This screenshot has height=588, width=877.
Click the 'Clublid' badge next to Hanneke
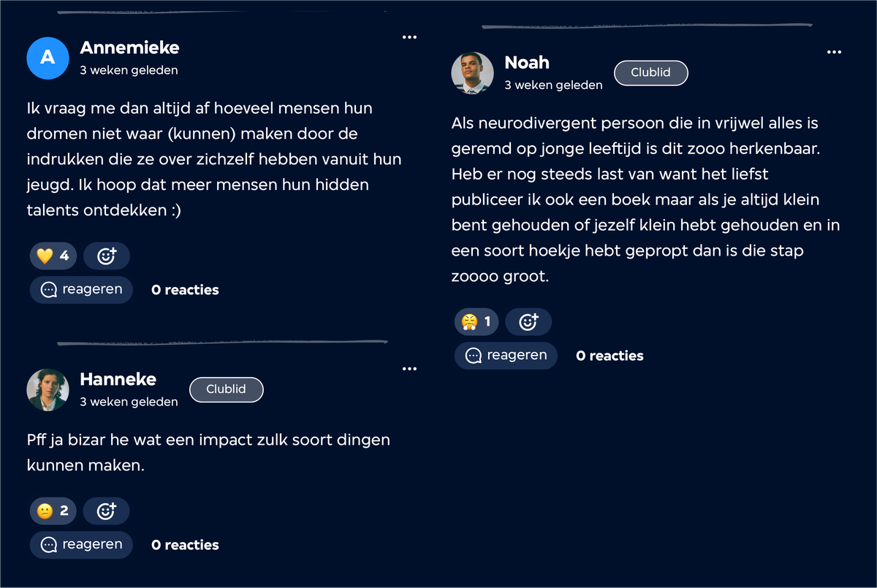tap(226, 389)
